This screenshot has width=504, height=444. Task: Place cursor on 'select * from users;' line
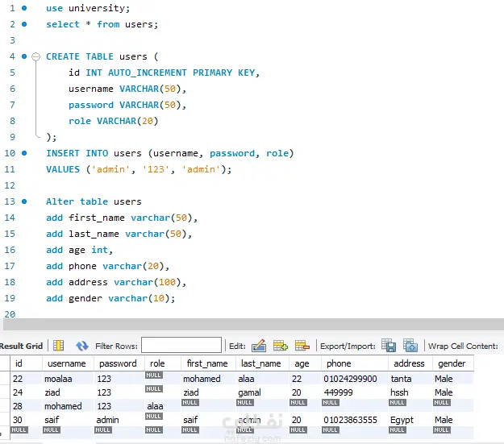[x=102, y=24]
